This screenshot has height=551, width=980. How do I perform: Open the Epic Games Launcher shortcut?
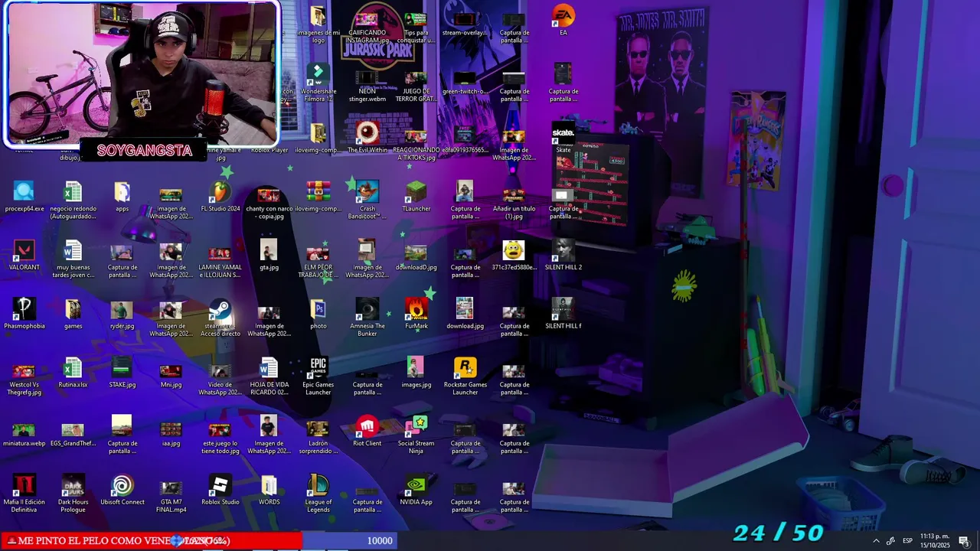[318, 377]
